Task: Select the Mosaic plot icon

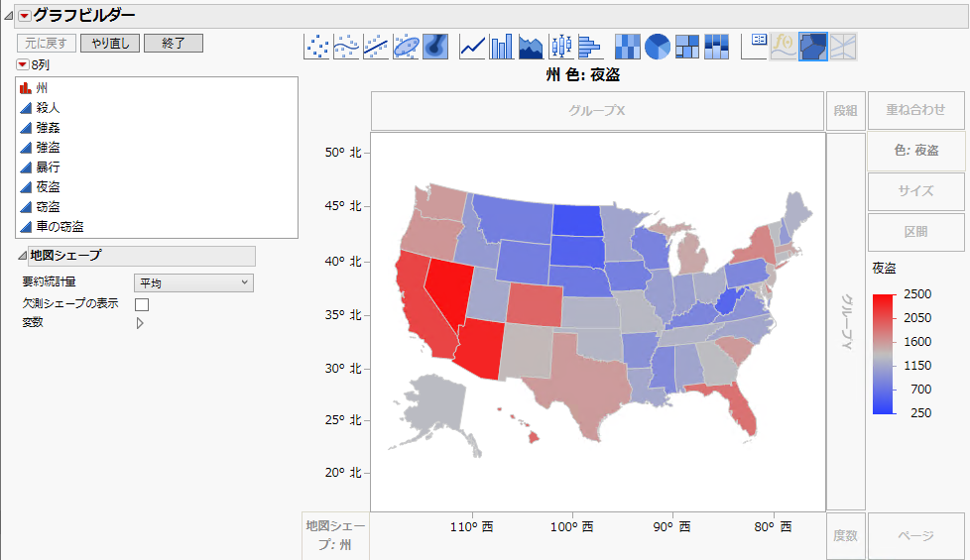Action: [716, 47]
